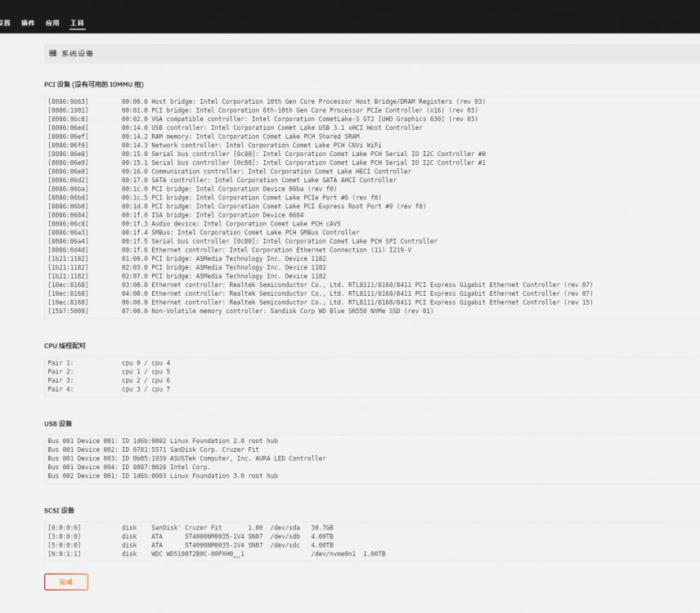The image size is (700, 613).
Task: Select the 04:00.0 Realtek Ethernet controller row
Action: point(320,293)
